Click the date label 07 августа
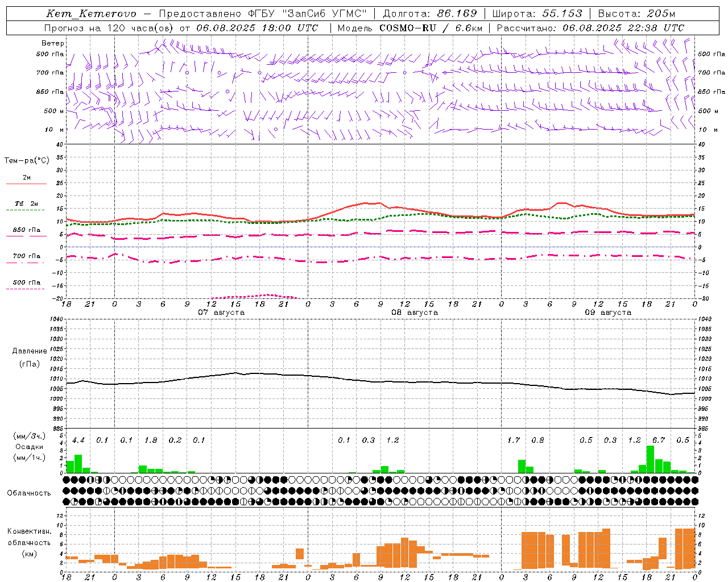The height and width of the screenshot is (582, 728). (221, 313)
